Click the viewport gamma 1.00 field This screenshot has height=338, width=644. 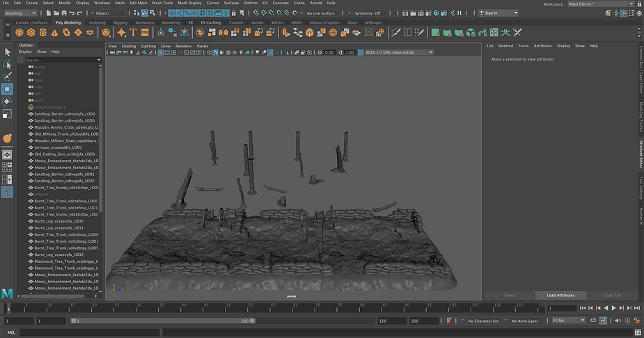(350, 52)
